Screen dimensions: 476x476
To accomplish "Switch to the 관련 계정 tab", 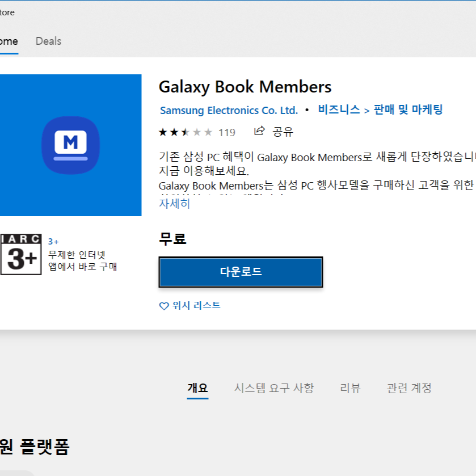I will point(409,388).
